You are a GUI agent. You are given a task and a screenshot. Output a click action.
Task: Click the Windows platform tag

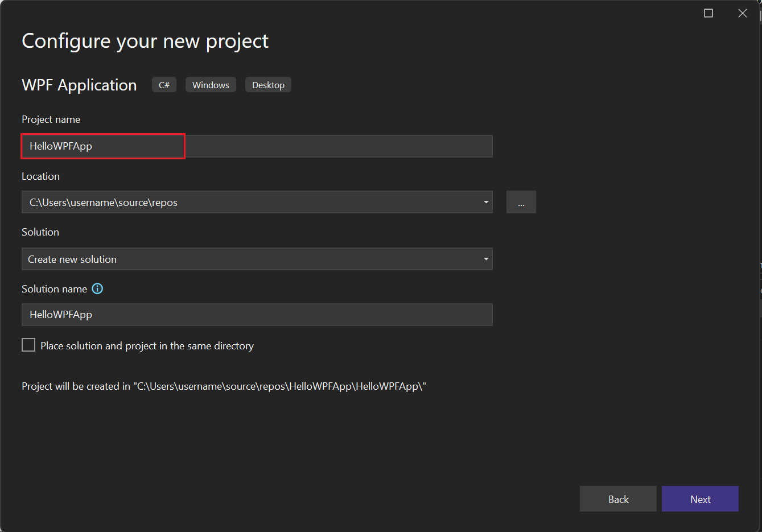(211, 85)
